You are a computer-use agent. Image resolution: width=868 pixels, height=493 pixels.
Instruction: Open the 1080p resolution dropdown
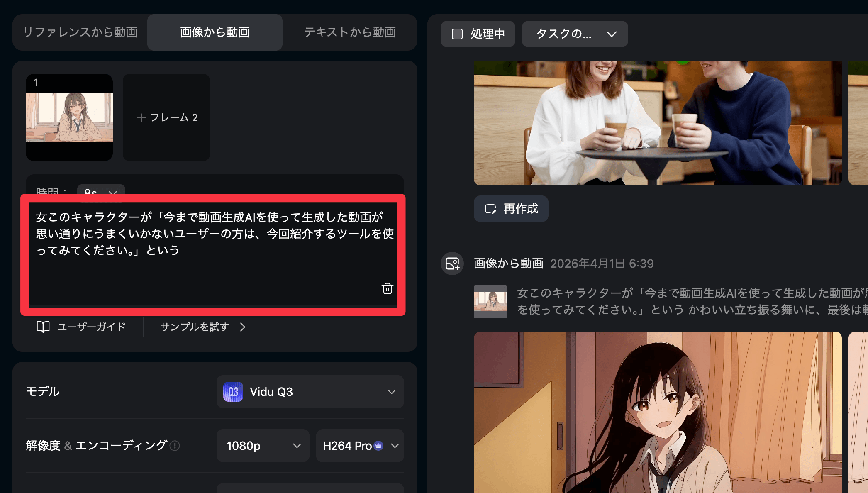pos(263,446)
